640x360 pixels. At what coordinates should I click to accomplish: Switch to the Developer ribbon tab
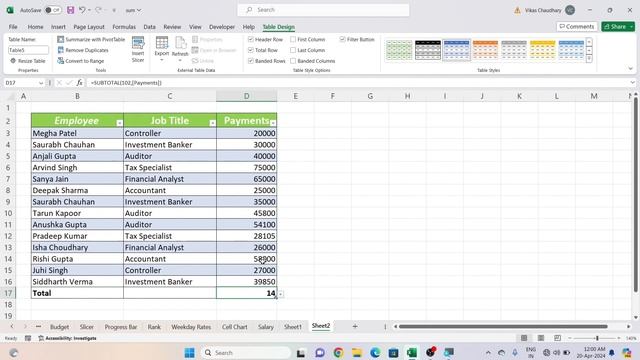click(222, 27)
